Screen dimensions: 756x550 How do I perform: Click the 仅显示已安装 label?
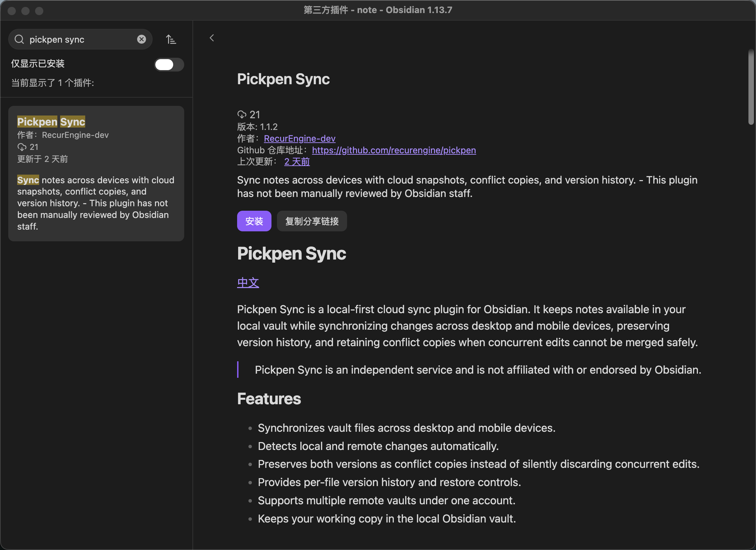click(x=38, y=64)
